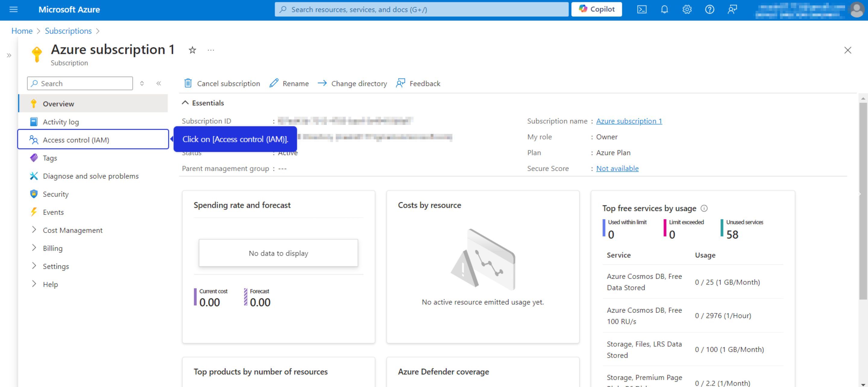Viewport: 868px width, 387px height.
Task: Toggle sidebar expand/collapse all arrows
Action: (142, 83)
